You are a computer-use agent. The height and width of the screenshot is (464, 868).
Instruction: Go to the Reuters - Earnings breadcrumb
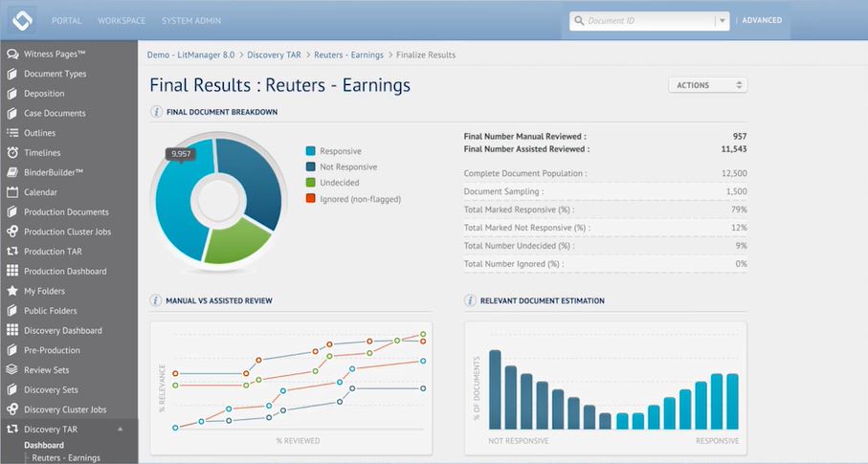click(348, 55)
